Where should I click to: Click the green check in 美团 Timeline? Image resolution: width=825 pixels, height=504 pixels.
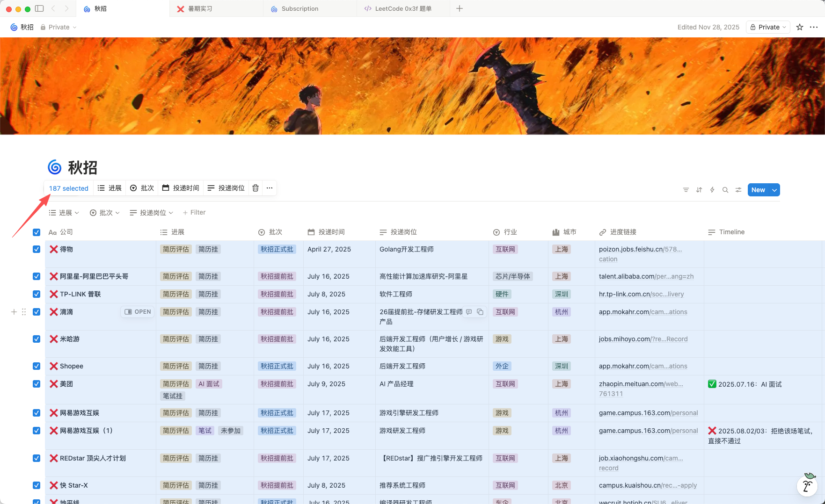point(712,384)
